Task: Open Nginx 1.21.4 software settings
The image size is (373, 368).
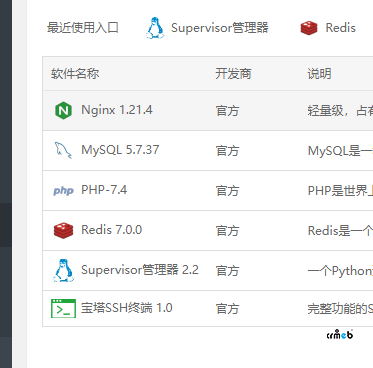Action: [x=117, y=110]
